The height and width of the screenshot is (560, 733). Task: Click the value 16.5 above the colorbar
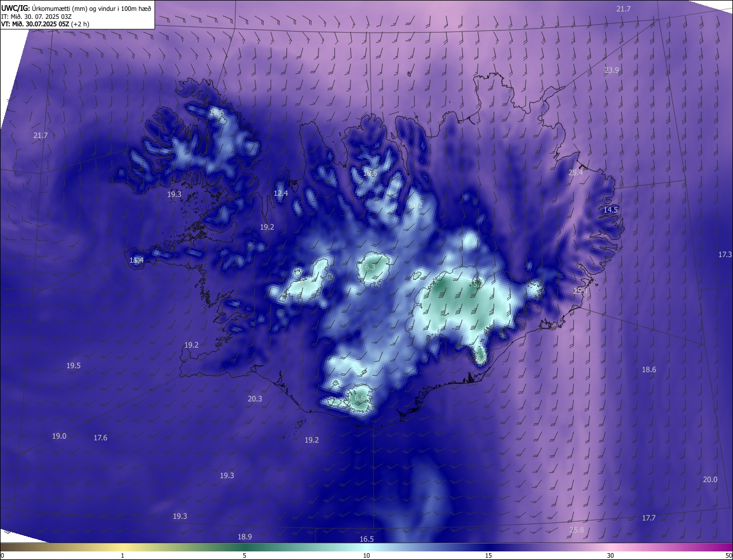coord(366,539)
